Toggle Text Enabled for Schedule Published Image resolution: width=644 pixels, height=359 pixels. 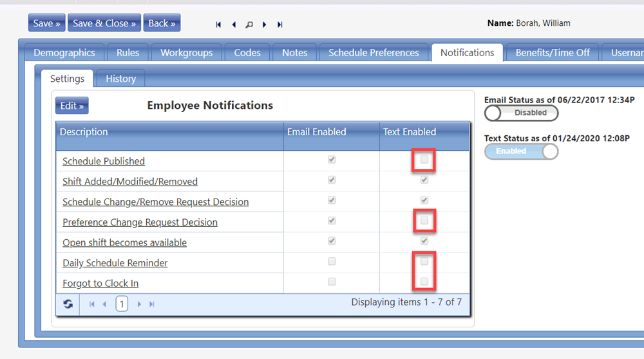pos(424,160)
